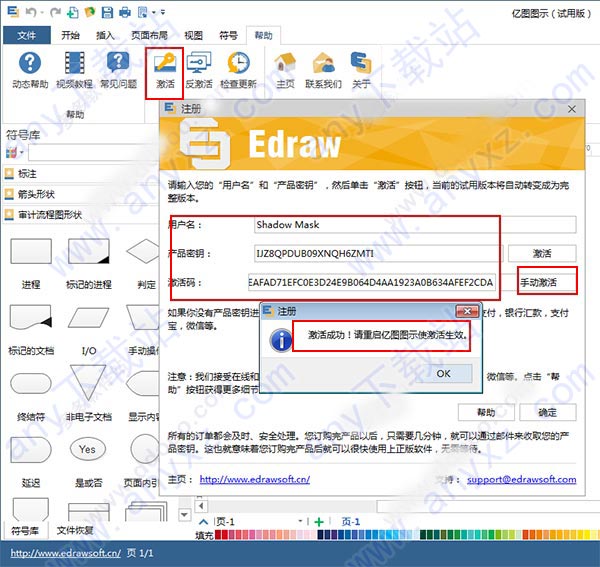Switch to the 符号库 bottom tab
The height and width of the screenshot is (567, 600).
click(x=24, y=530)
